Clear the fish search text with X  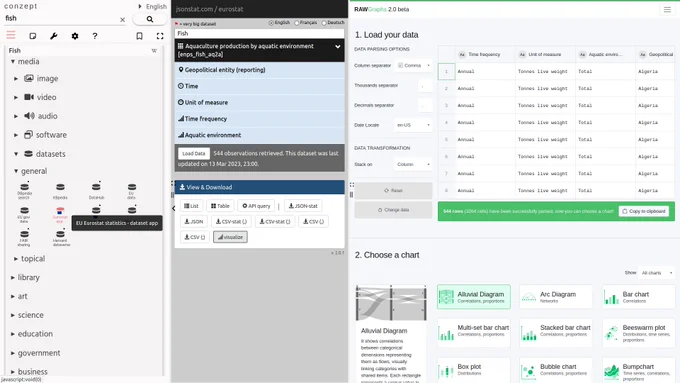122,20
